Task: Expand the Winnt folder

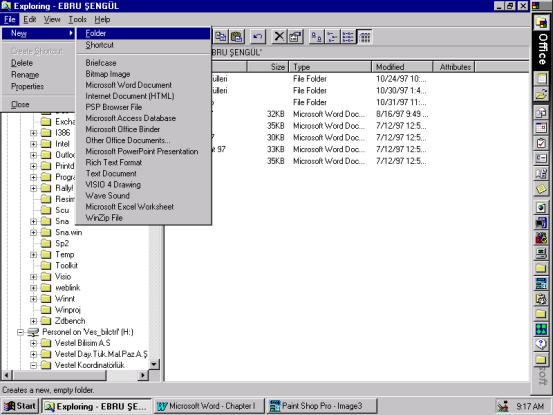Action: click(34, 299)
